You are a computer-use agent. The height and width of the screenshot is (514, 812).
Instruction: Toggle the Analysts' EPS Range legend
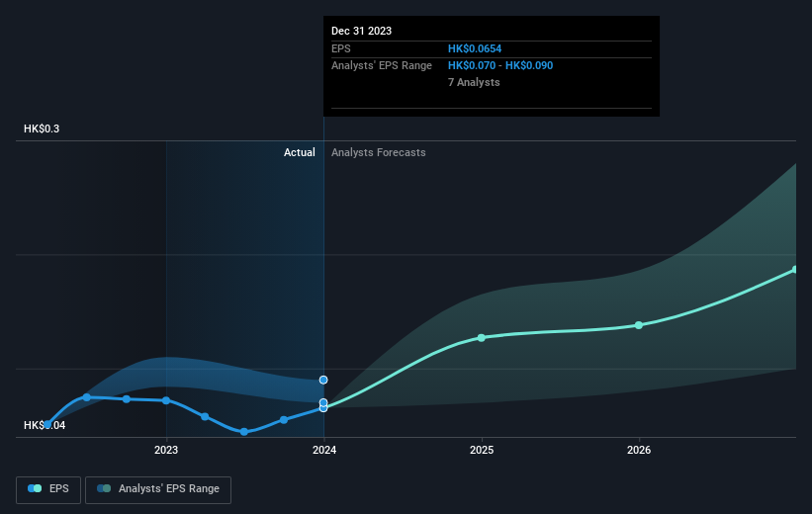point(158,489)
